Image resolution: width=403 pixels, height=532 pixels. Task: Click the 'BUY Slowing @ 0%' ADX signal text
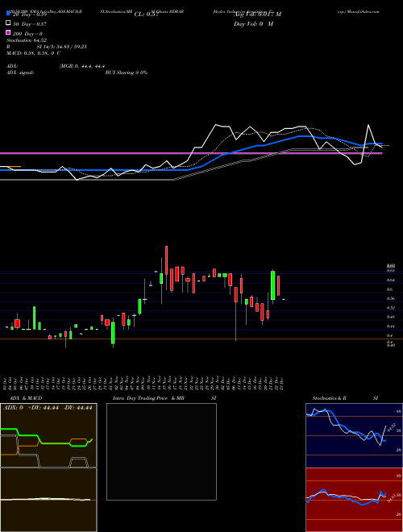click(x=127, y=73)
